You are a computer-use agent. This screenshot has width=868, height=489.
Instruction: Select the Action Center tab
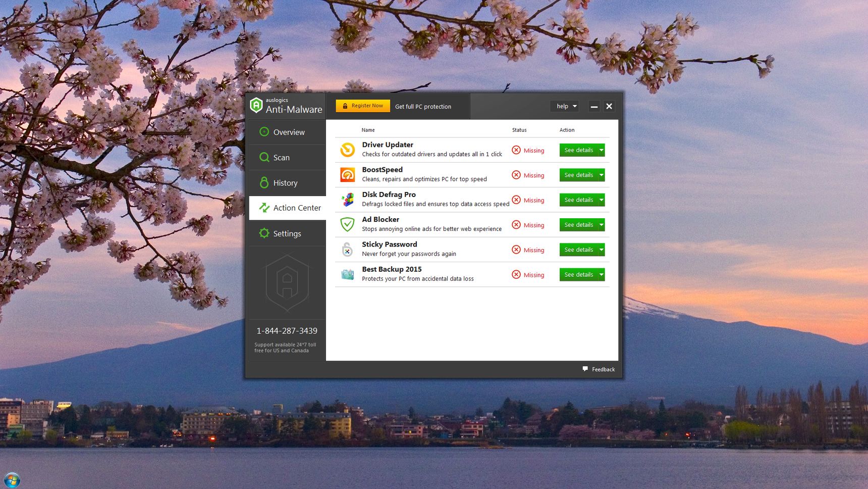tap(287, 208)
